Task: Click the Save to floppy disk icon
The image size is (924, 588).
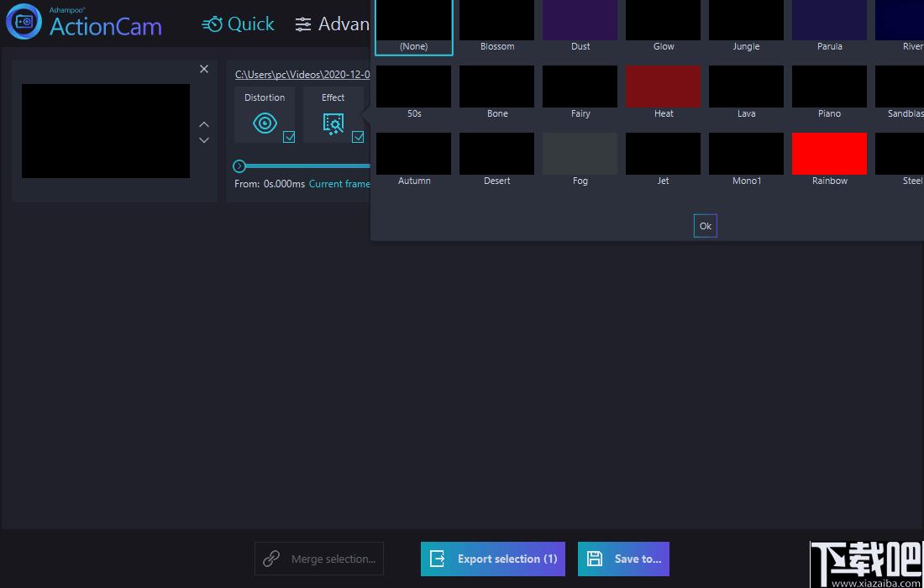Action: pyautogui.click(x=595, y=559)
